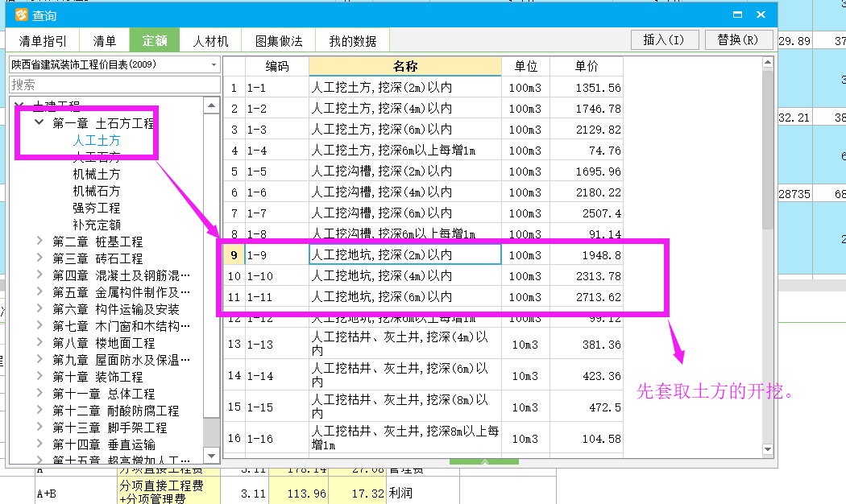Click quota table scroll down arrow
Image resolution: width=846 pixels, height=504 pixels.
point(768,449)
